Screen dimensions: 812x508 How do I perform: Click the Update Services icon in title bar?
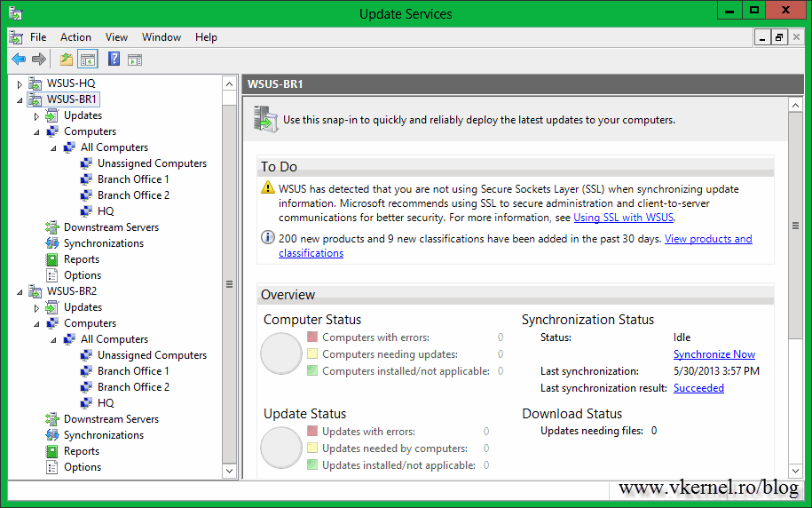point(16,13)
